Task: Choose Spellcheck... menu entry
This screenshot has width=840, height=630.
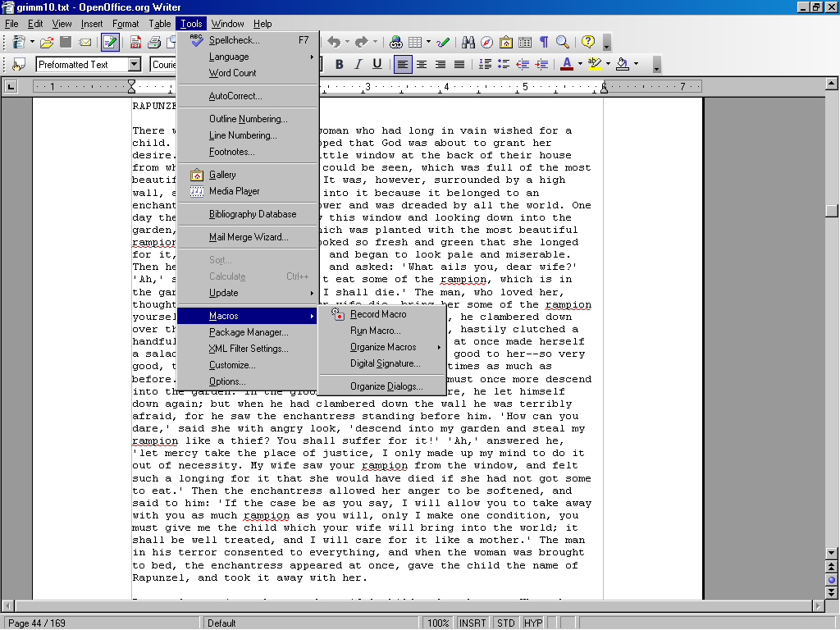Action: click(247, 40)
